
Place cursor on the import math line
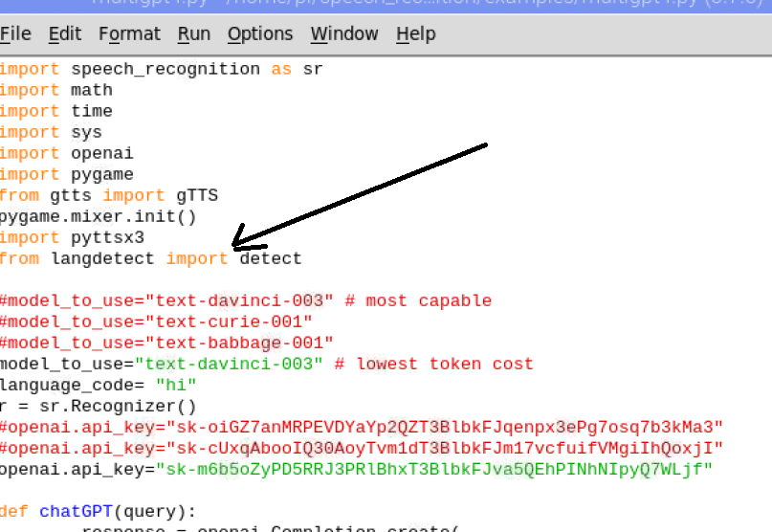point(55,90)
